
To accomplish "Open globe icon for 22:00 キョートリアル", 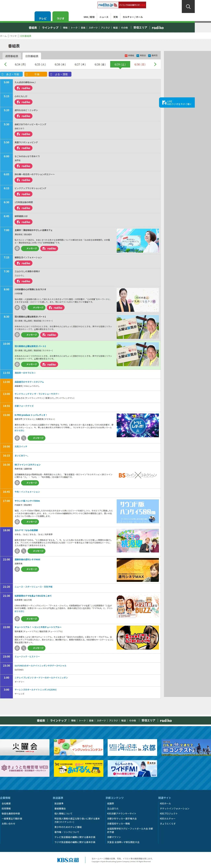I will (x=17, y=648).
